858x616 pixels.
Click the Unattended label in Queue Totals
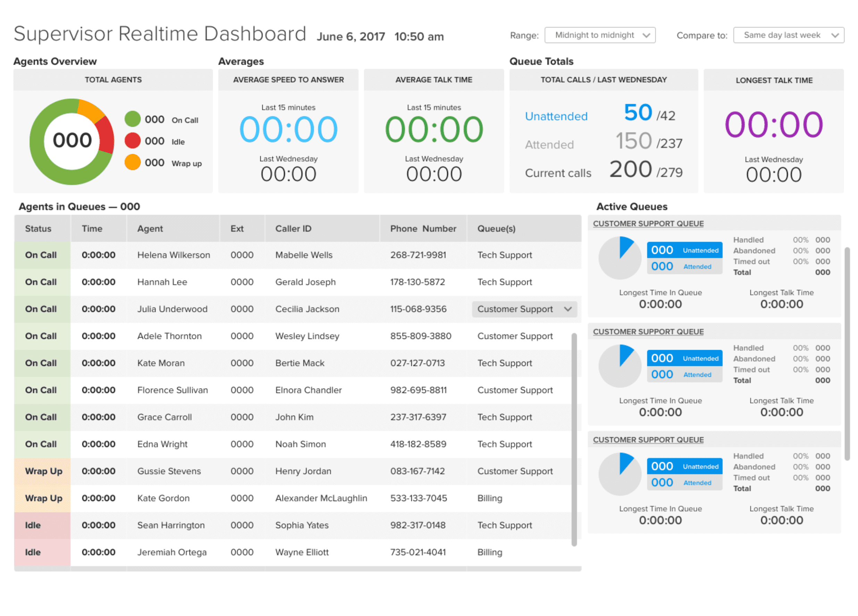click(556, 116)
